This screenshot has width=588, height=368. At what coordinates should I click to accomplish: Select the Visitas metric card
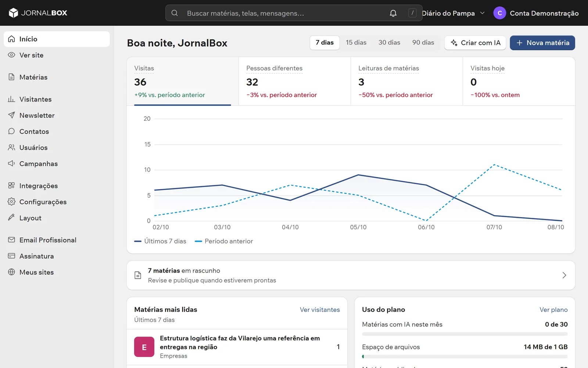point(183,81)
